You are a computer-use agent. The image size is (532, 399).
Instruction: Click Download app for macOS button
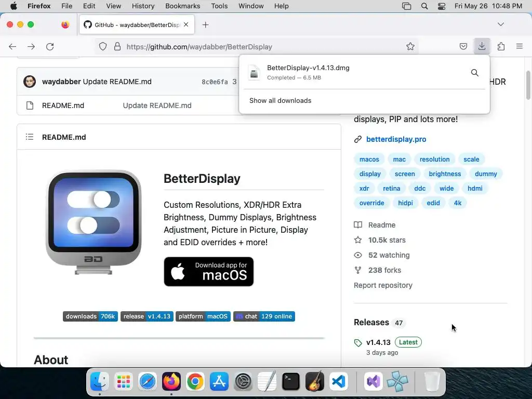point(209,271)
